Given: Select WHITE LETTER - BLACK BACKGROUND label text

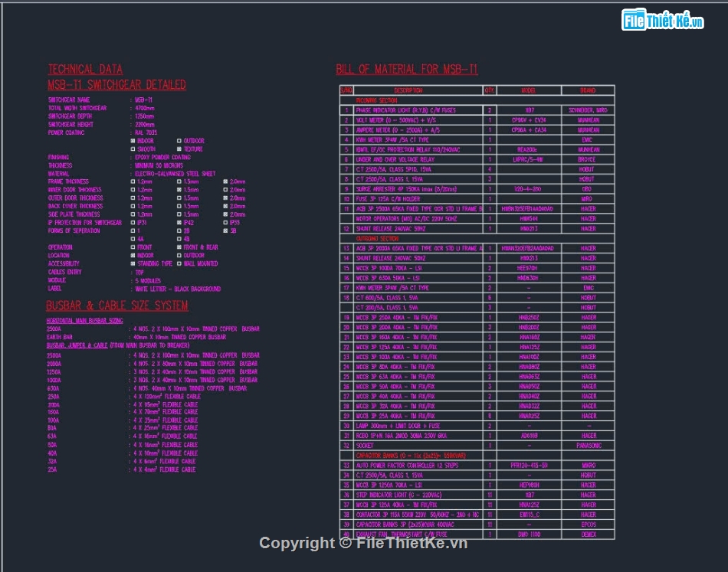Looking at the screenshot, I should click(x=178, y=289).
